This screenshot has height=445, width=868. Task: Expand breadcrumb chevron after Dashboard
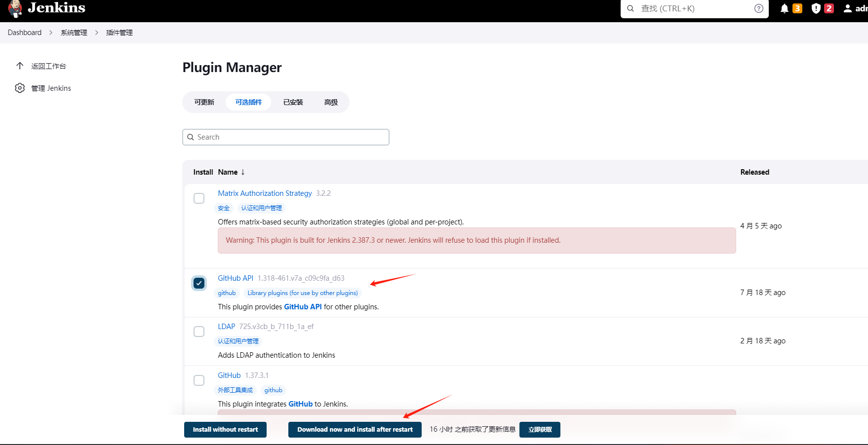tap(51, 33)
